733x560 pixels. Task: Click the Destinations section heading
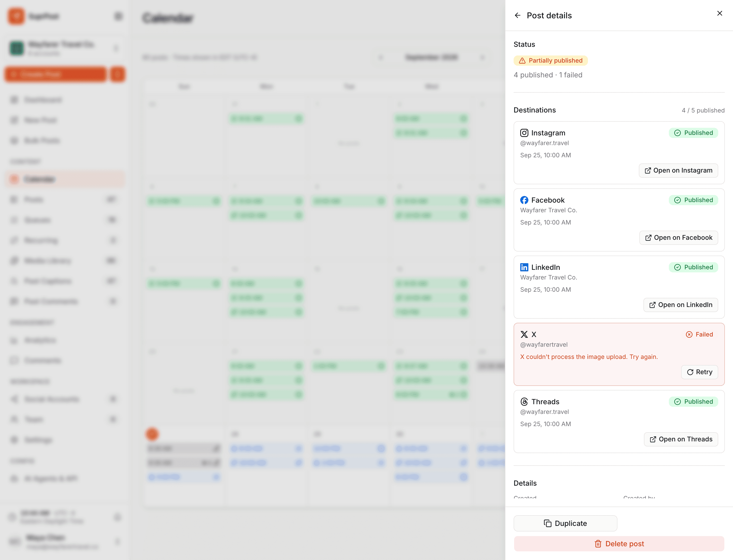(535, 110)
